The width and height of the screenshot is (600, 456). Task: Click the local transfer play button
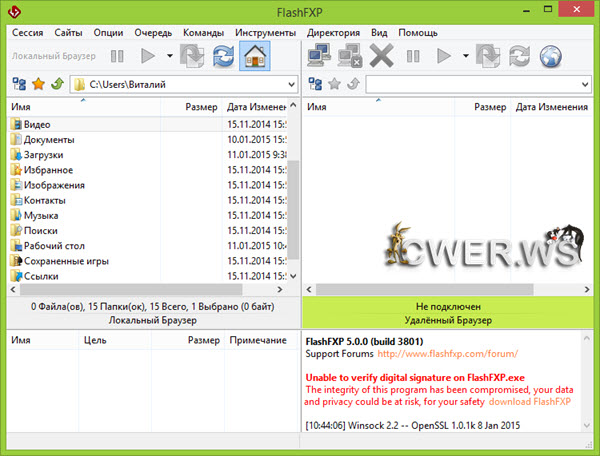148,56
